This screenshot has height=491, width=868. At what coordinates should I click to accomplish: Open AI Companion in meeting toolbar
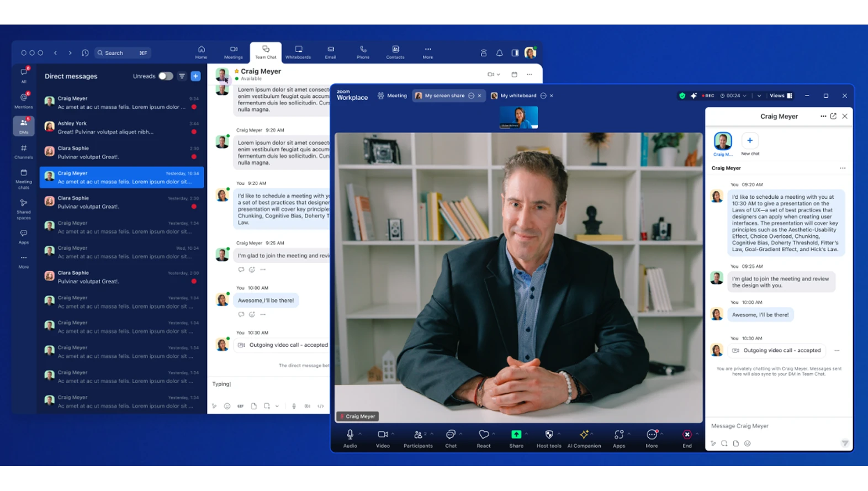[584, 438]
